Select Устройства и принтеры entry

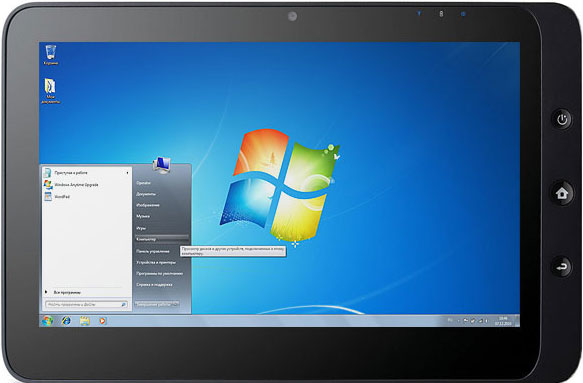coord(156,263)
